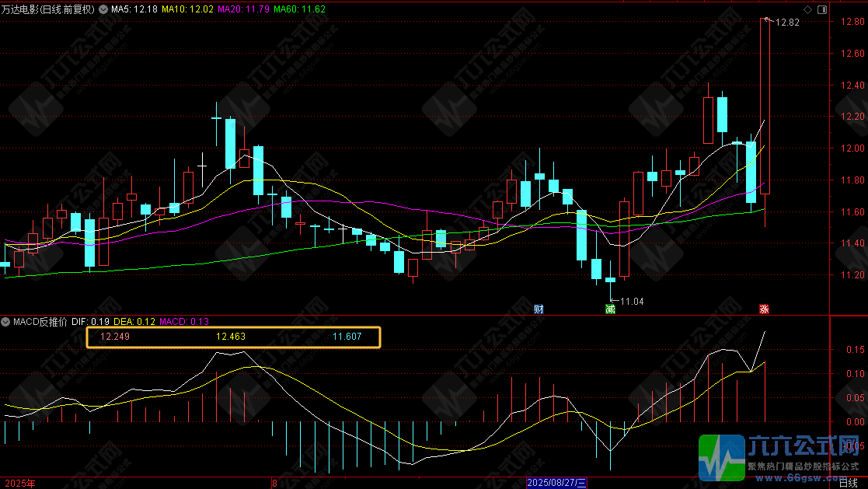Select the magenta MA20 indicator label

pyautogui.click(x=243, y=10)
